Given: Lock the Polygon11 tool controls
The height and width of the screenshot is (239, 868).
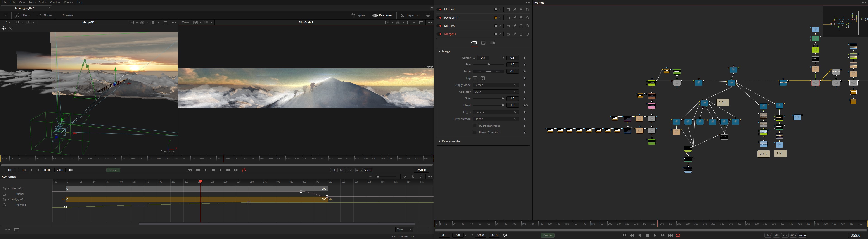Looking at the screenshot, I should [x=521, y=17].
